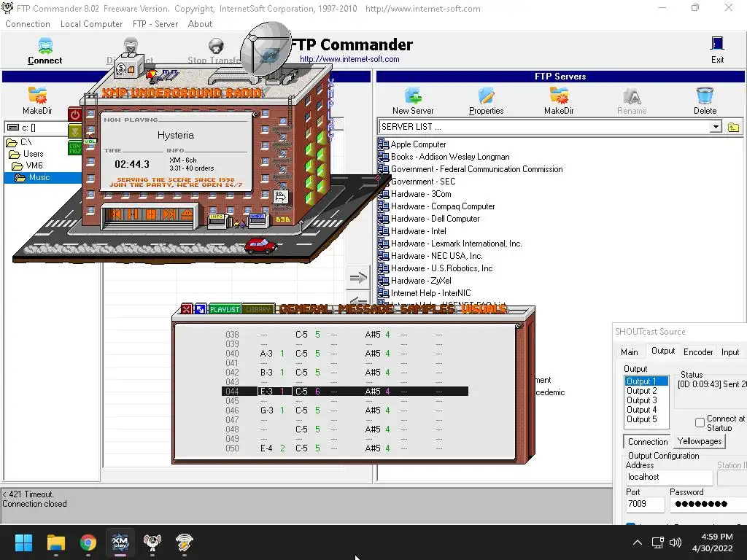Open File Explorer from taskbar
This screenshot has width=747, height=560.
55,542
